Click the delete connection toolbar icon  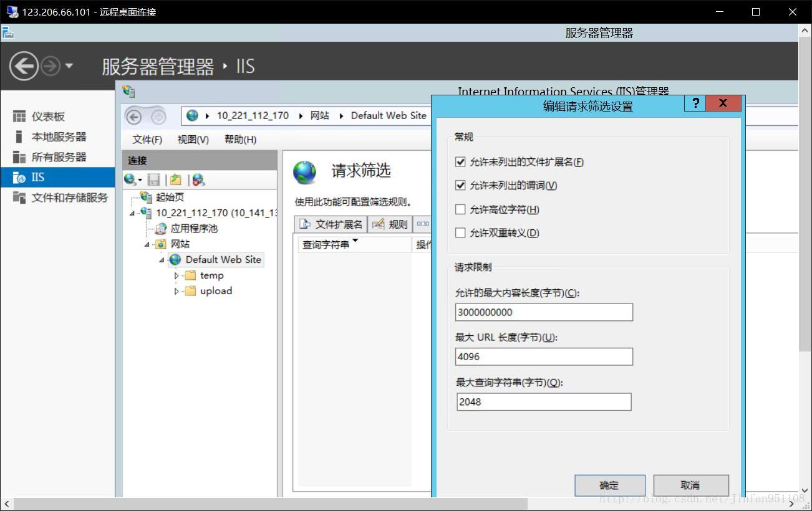click(198, 179)
